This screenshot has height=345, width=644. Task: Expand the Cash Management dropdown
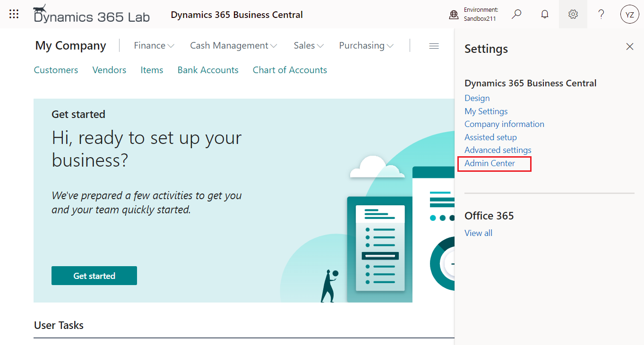click(x=233, y=45)
